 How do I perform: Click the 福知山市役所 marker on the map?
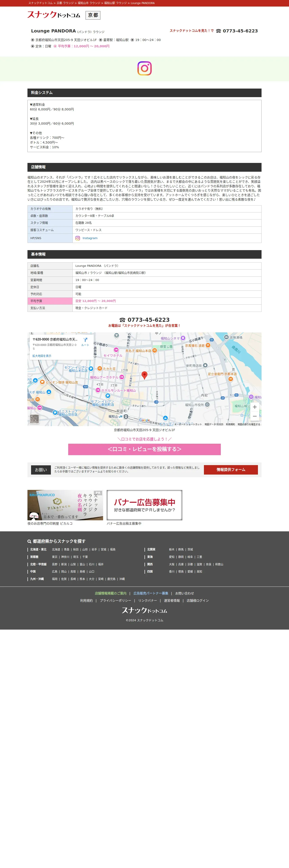coord(207,405)
